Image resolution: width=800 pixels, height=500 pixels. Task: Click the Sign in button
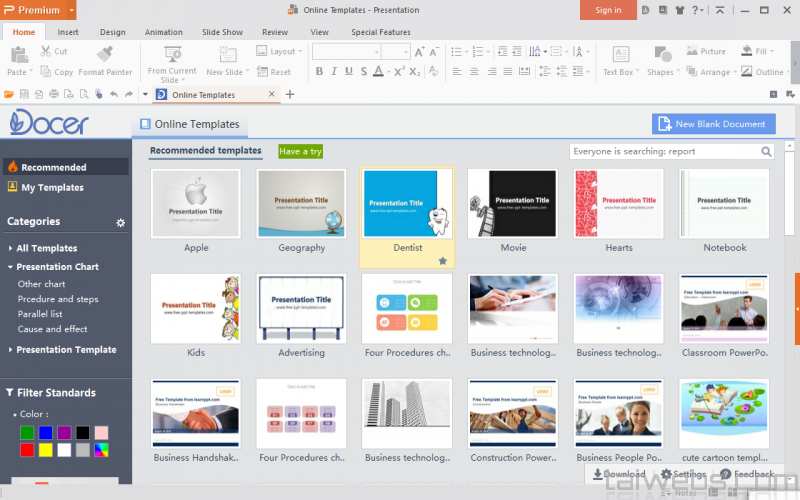click(x=607, y=10)
